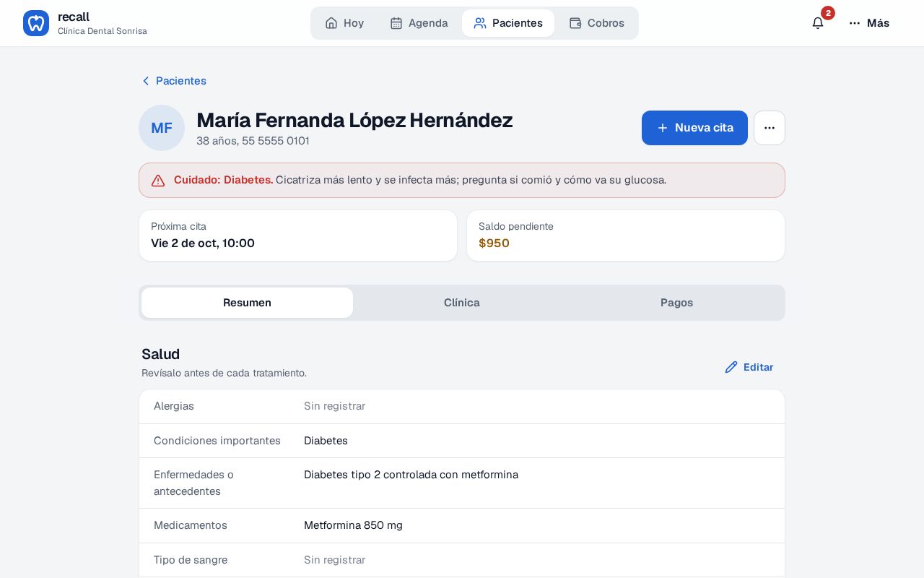The width and height of the screenshot is (924, 578).
Task: Click the Salud section heading
Action: (160, 354)
